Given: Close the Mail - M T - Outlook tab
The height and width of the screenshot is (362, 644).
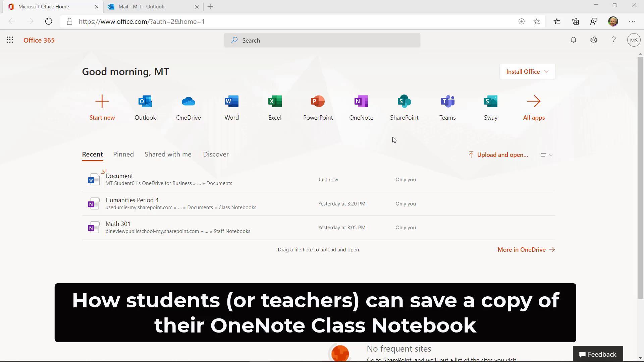Looking at the screenshot, I should click(x=197, y=7).
